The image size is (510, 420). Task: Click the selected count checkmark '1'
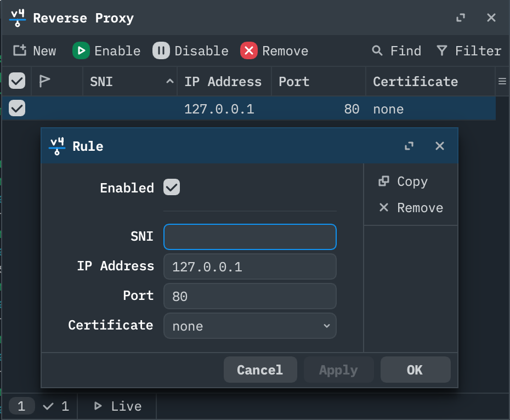coord(56,406)
